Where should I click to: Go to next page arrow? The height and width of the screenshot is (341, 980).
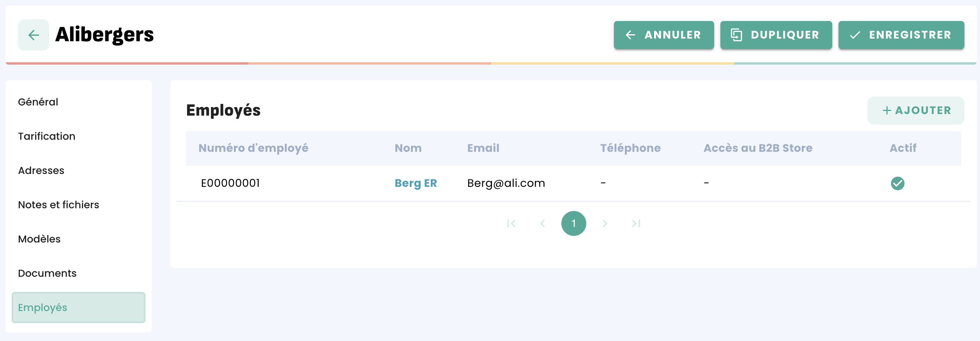tap(605, 223)
